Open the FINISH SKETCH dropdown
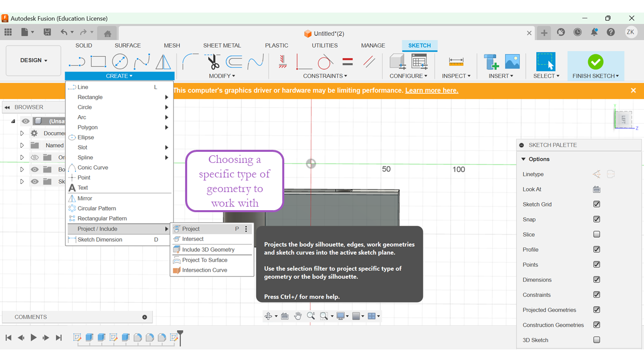Viewport: 644px width, 362px height. (596, 76)
